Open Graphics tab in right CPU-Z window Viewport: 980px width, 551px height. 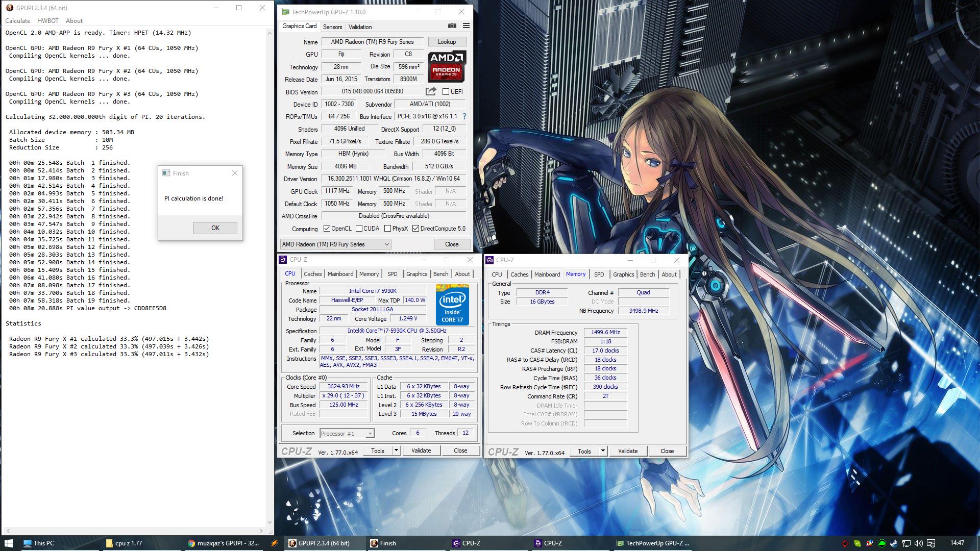pyautogui.click(x=623, y=274)
